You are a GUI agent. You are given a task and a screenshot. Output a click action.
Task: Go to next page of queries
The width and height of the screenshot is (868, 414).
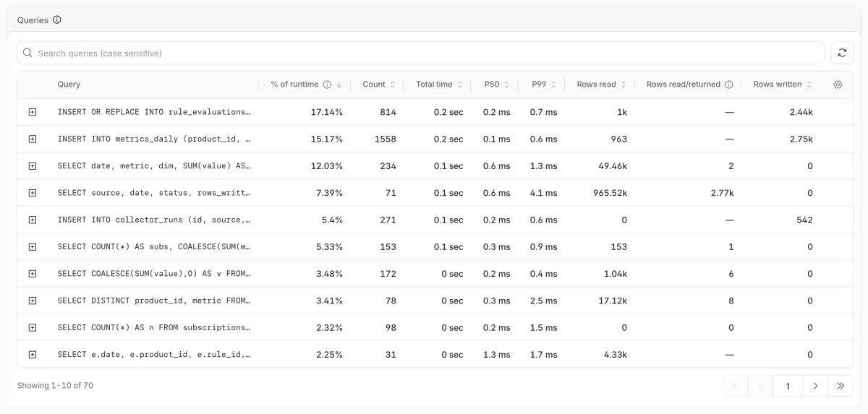(x=815, y=386)
